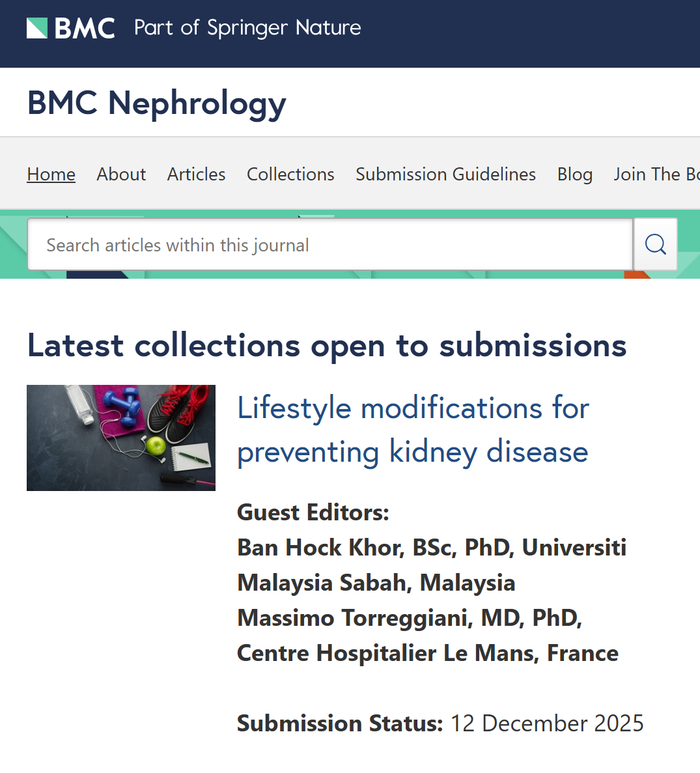Open the Collections menu item

tap(290, 174)
